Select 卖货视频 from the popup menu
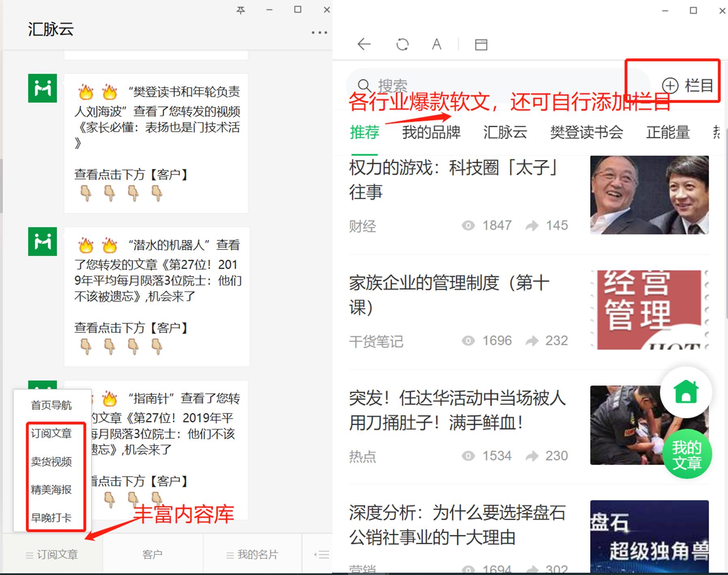Image resolution: width=728 pixels, height=575 pixels. (x=51, y=462)
